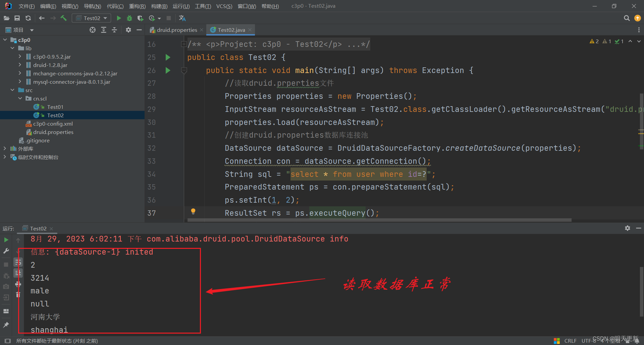The width and height of the screenshot is (644, 345).
Task: Click run gutter icon at line 26
Action: pyautogui.click(x=168, y=70)
